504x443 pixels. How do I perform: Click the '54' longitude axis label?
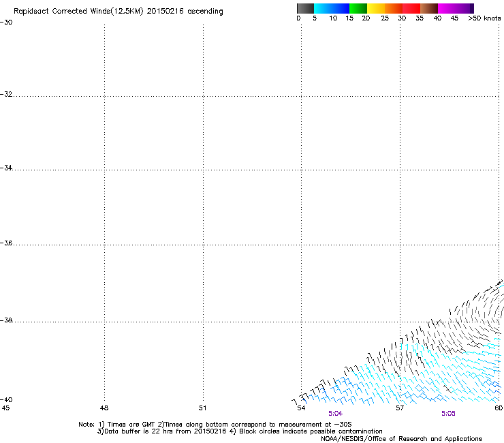pos(301,408)
